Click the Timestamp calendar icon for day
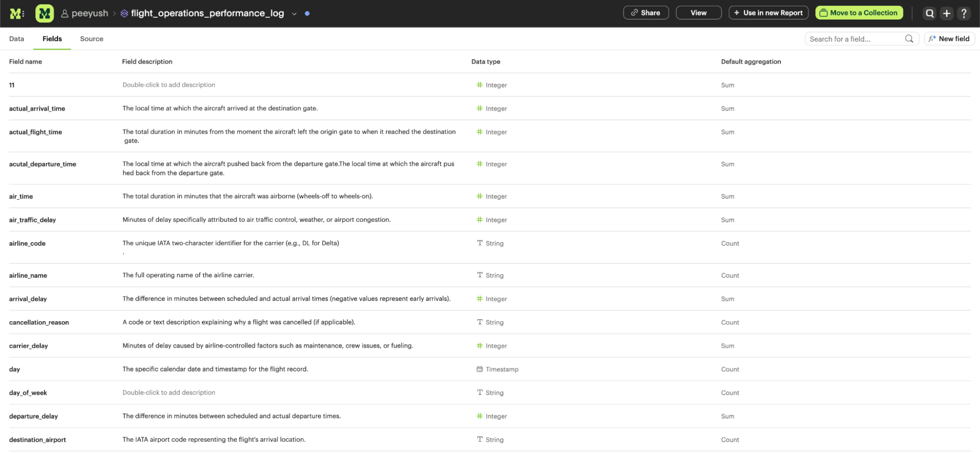The width and height of the screenshot is (980, 453). coord(479,369)
